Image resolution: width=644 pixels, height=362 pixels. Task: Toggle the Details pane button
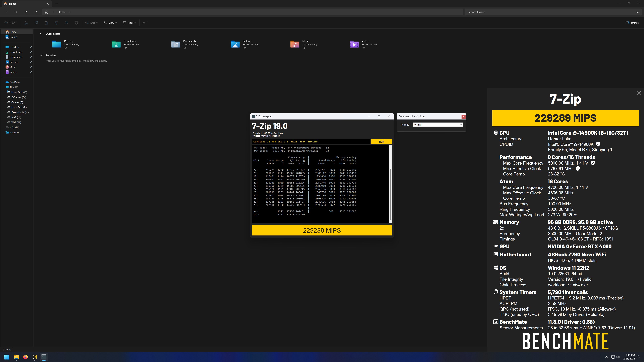click(632, 23)
